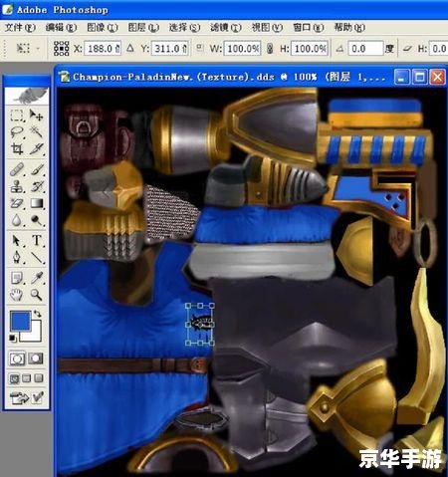Viewport: 448px width, 477px height.
Task: Open the 文件 (File) menu
Action: 20,27
